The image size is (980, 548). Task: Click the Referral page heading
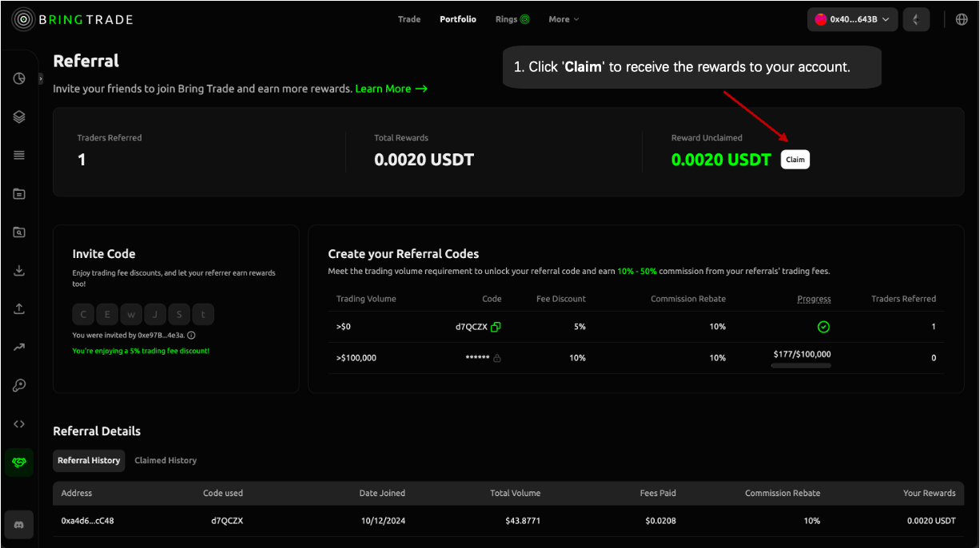(x=86, y=61)
